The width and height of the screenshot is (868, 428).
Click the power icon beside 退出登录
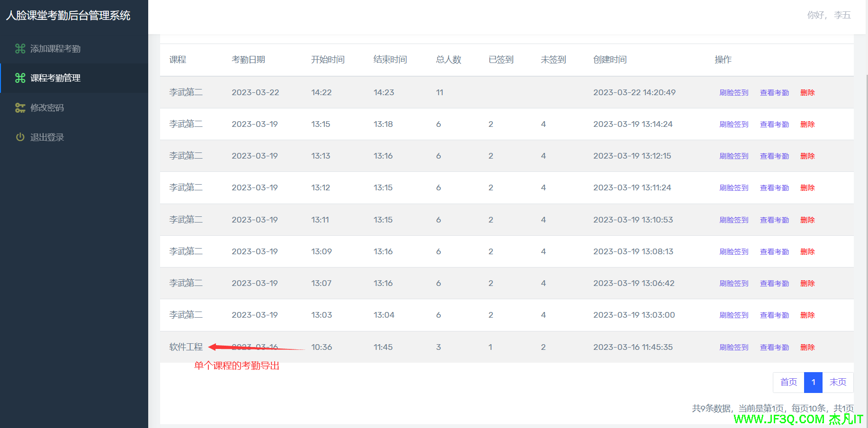click(x=20, y=137)
